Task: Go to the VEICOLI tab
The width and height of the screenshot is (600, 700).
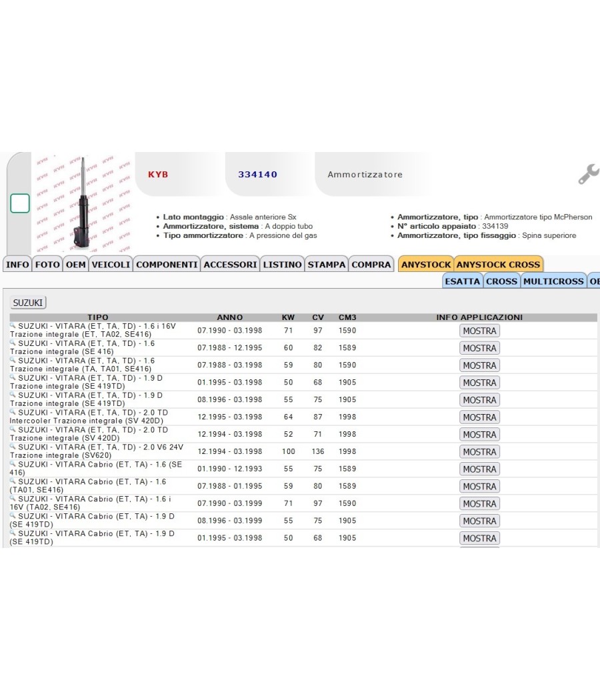Action: (111, 264)
